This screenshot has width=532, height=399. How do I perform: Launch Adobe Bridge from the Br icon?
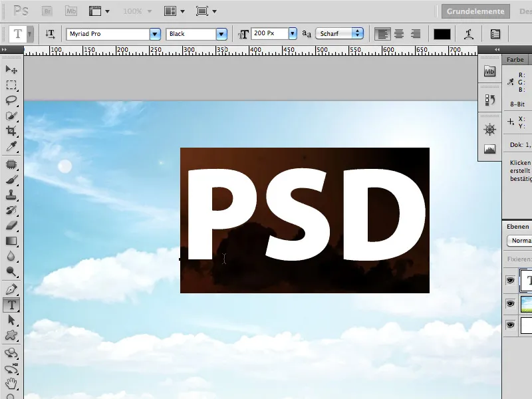pyautogui.click(x=47, y=11)
